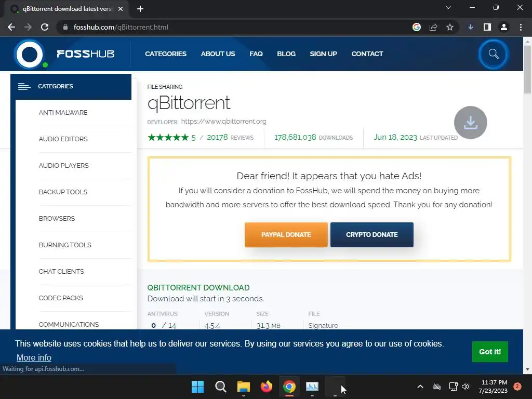Click the PAYPAL DONATE button
The width and height of the screenshot is (532, 399).
click(x=286, y=235)
